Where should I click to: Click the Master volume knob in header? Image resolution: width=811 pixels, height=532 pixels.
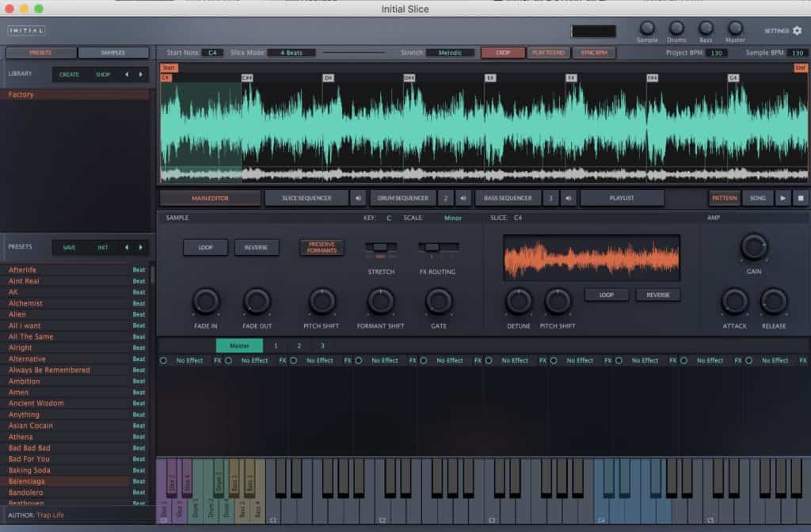tap(735, 28)
